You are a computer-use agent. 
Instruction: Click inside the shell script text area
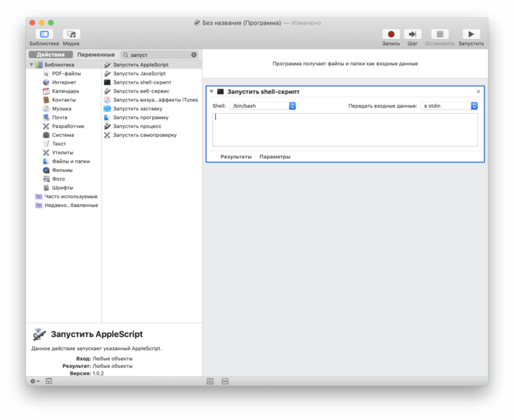(345, 129)
